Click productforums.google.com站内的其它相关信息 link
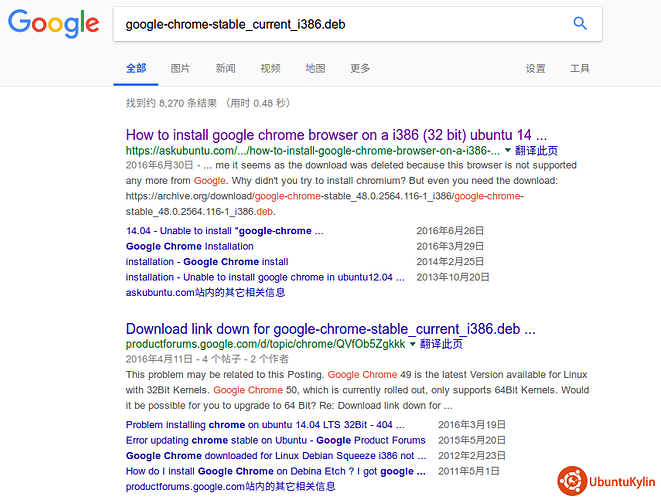This screenshot has height=500, width=661. coord(231,487)
